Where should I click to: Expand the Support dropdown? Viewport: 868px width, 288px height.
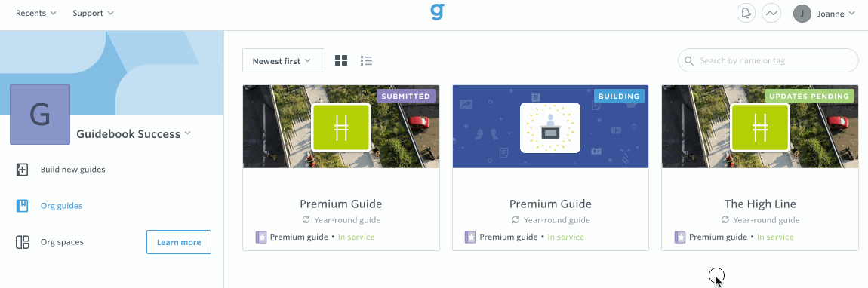tap(93, 14)
